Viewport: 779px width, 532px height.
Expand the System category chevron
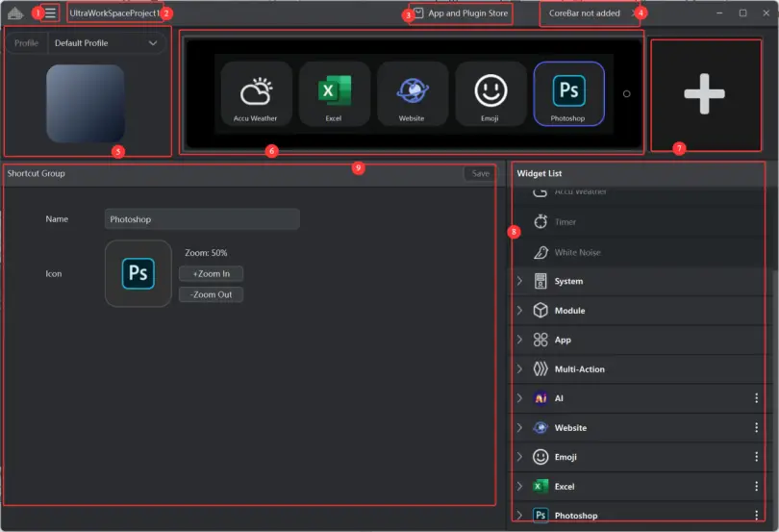pyautogui.click(x=519, y=281)
